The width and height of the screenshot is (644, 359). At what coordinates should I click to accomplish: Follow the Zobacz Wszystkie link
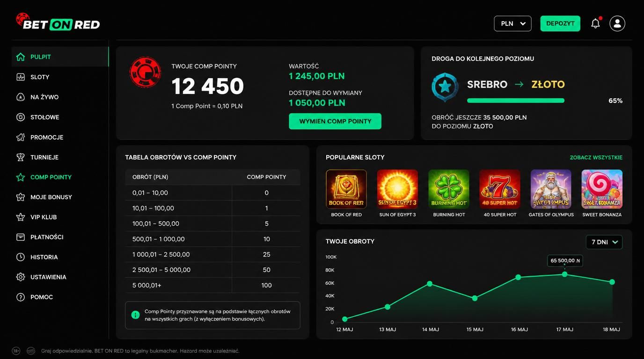pos(596,158)
